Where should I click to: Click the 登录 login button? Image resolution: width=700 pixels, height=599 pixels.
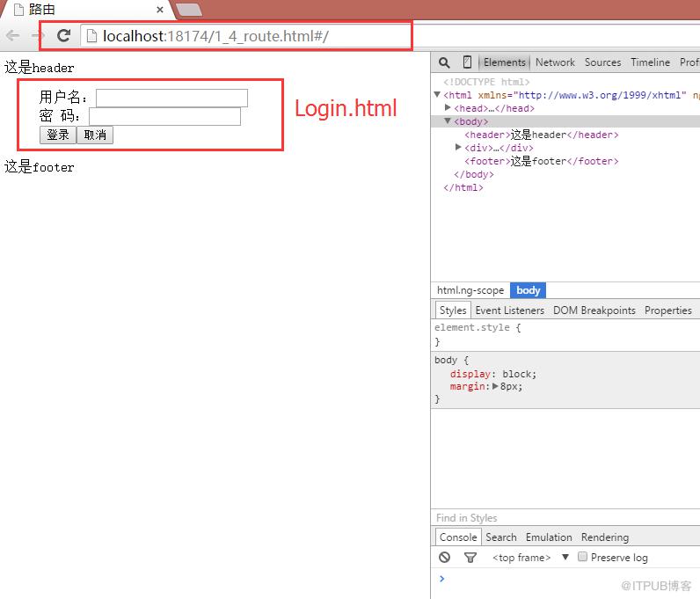coord(57,135)
